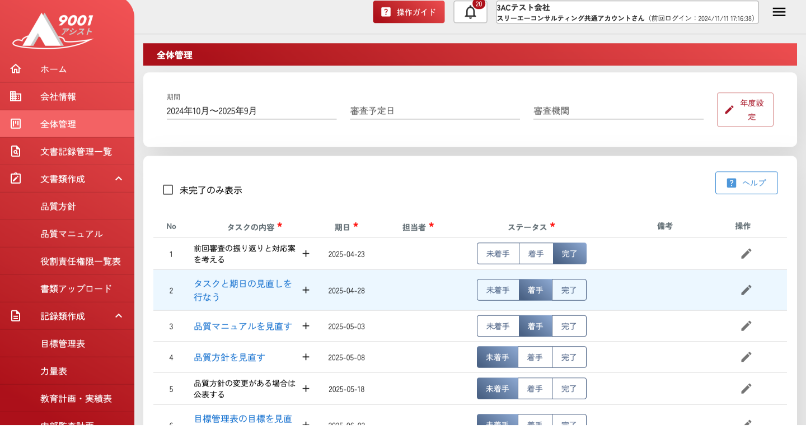Click the 期日 column header
Viewport: 806px width, 426px height.
pos(342,227)
